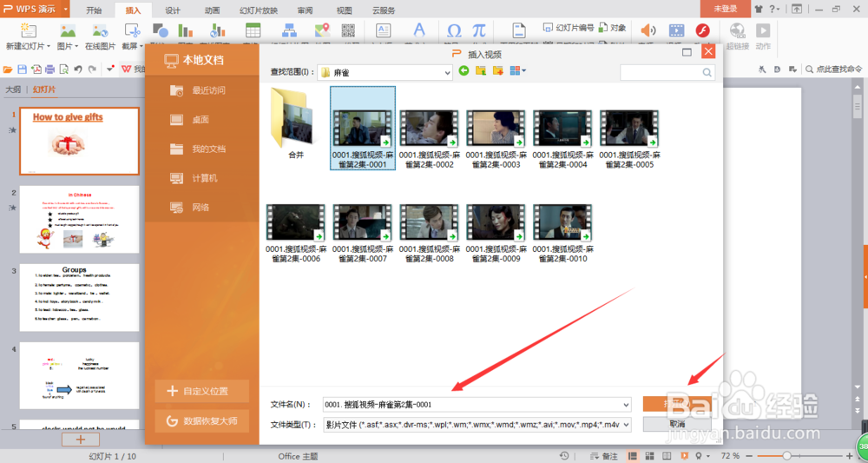
Task: Open the look-in folder dropdown (麻雀)
Action: pos(448,73)
